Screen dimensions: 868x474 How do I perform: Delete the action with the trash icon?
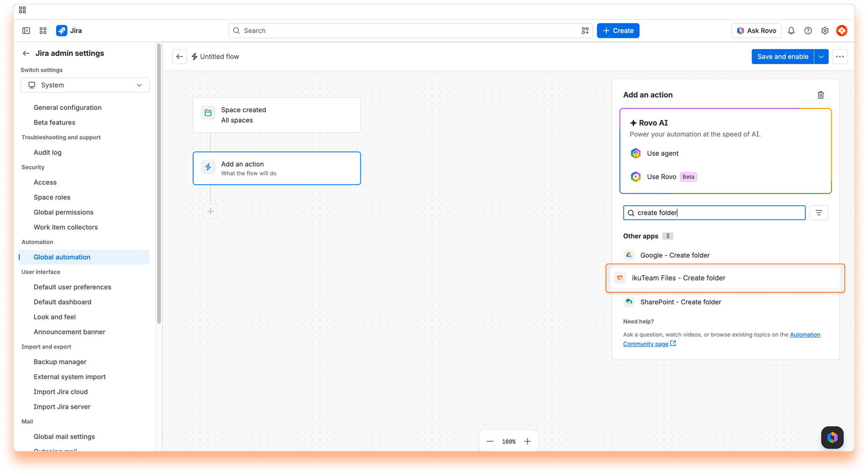tap(821, 95)
